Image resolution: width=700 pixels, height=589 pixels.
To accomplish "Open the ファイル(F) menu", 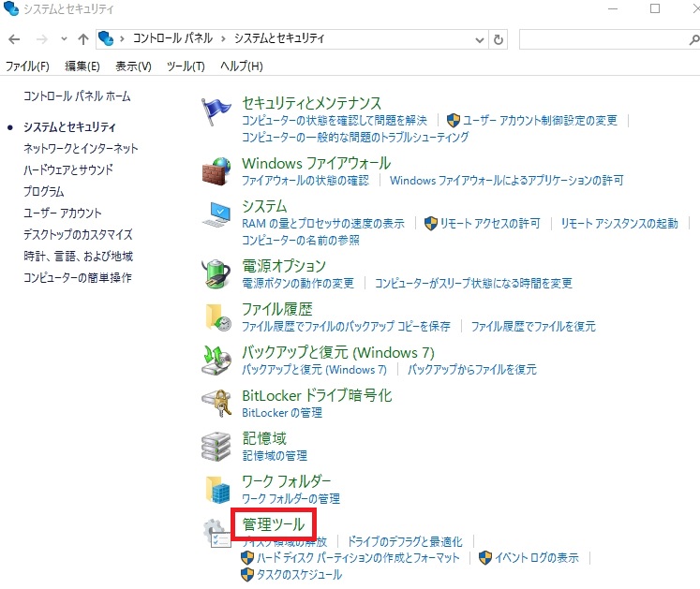I will pos(27,66).
